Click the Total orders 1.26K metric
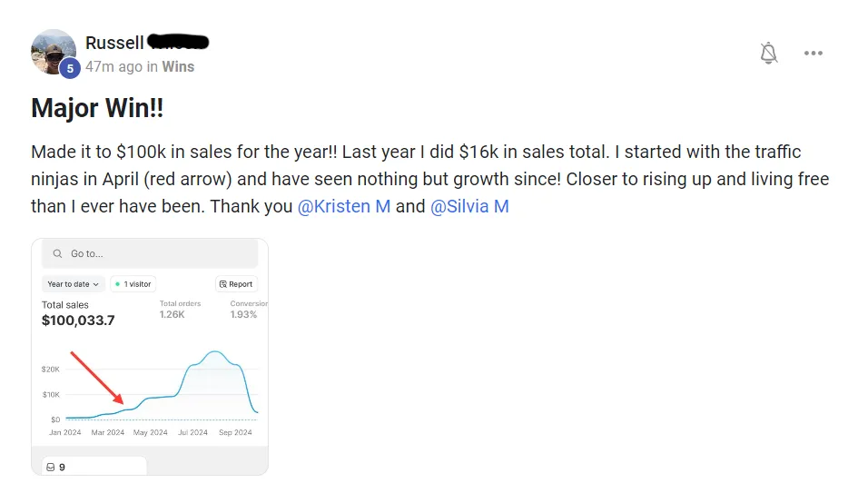This screenshot has width=868, height=483. 180,310
